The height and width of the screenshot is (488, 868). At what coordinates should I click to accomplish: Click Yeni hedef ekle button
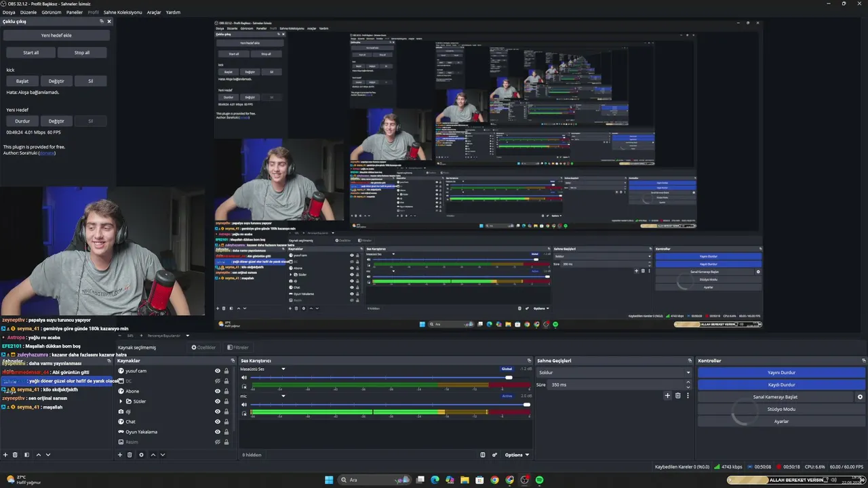[x=56, y=35]
